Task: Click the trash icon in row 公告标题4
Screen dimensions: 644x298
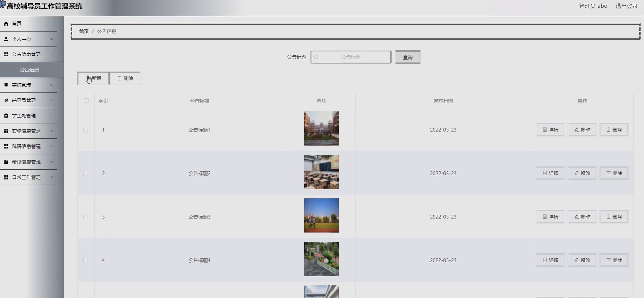Action: 609,260
